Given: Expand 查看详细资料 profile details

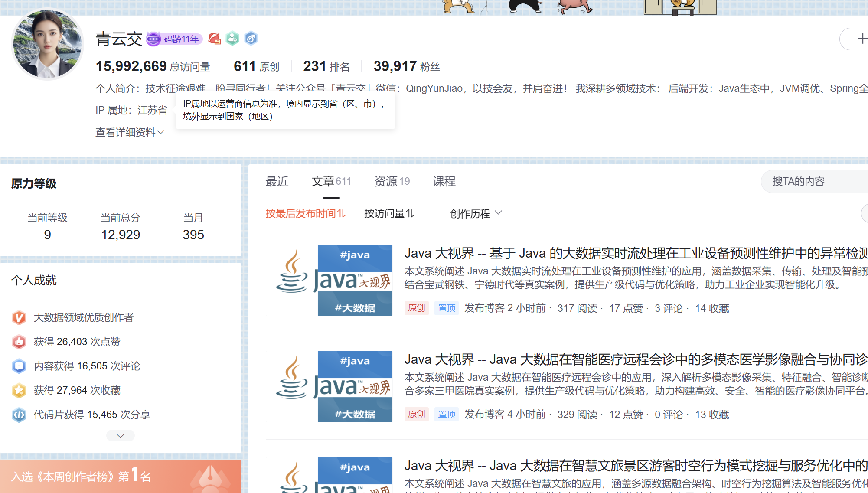Looking at the screenshot, I should [130, 132].
